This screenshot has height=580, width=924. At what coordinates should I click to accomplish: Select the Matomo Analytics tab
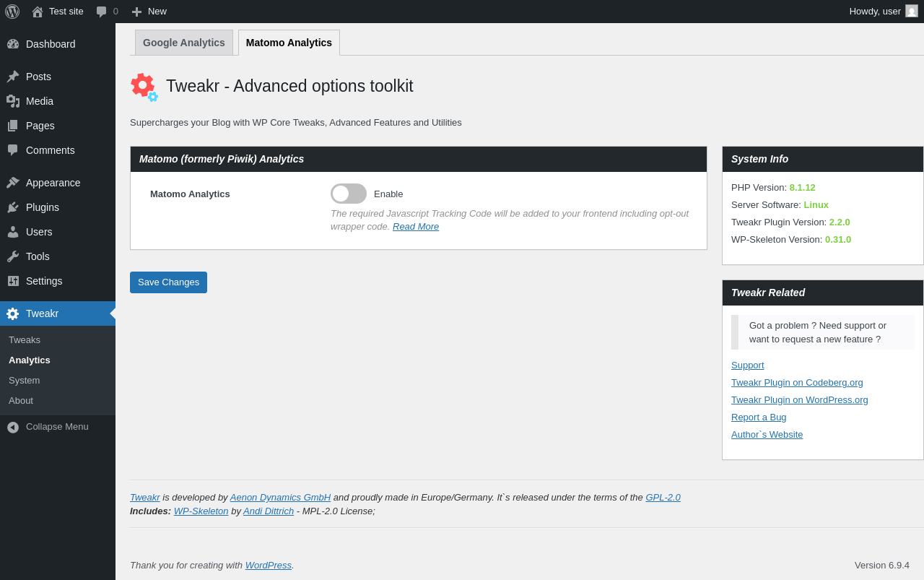tap(289, 43)
